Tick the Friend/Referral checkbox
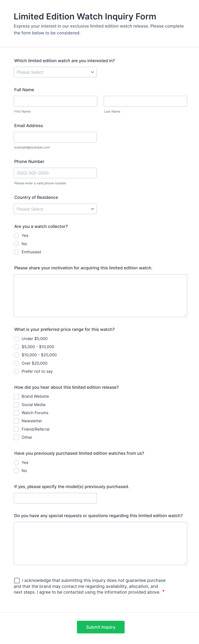 [x=16, y=429]
